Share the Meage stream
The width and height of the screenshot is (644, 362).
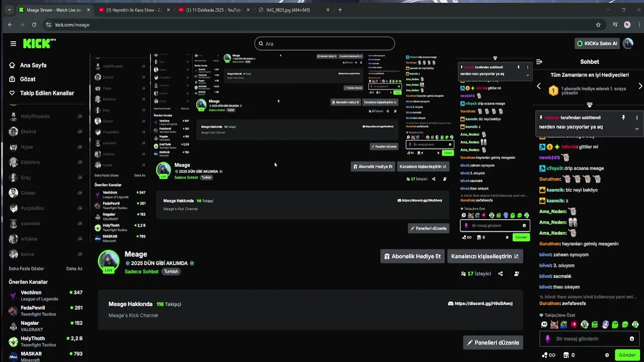pos(500,274)
